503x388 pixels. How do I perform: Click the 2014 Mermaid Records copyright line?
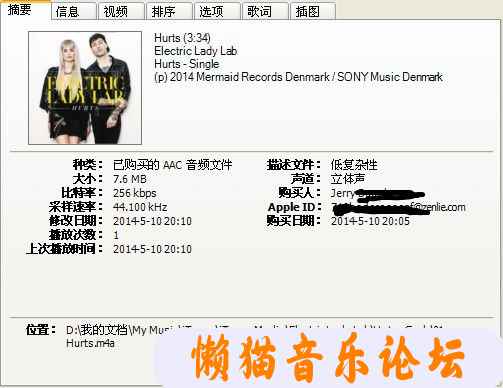pos(298,77)
